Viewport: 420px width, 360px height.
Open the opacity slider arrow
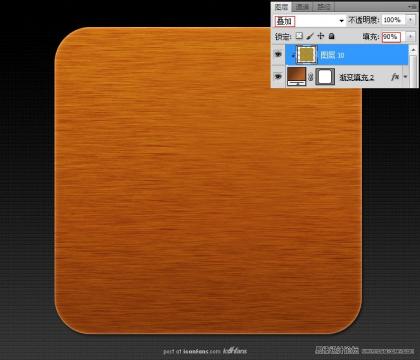point(410,20)
